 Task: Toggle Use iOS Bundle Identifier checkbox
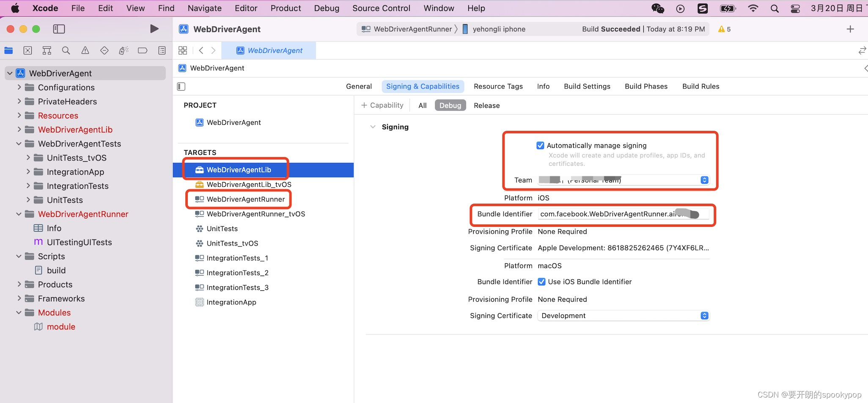541,282
